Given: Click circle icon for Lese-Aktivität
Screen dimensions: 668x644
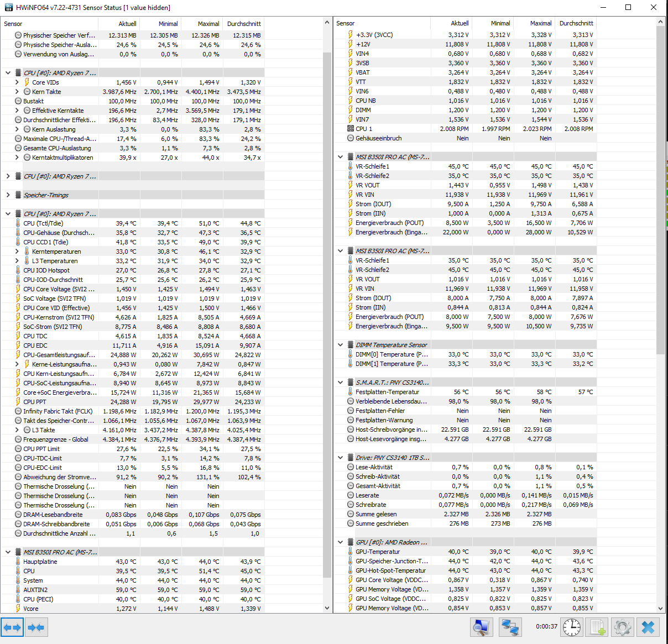Looking at the screenshot, I should coord(350,467).
